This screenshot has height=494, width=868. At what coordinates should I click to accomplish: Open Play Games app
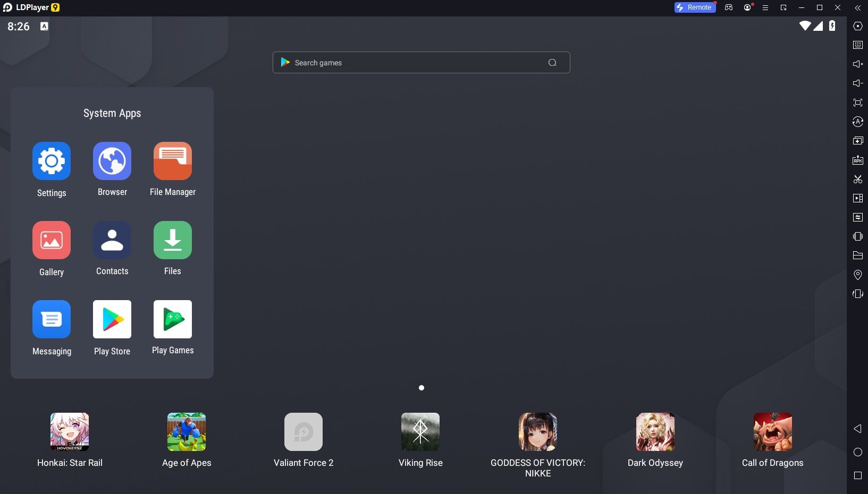pyautogui.click(x=173, y=319)
